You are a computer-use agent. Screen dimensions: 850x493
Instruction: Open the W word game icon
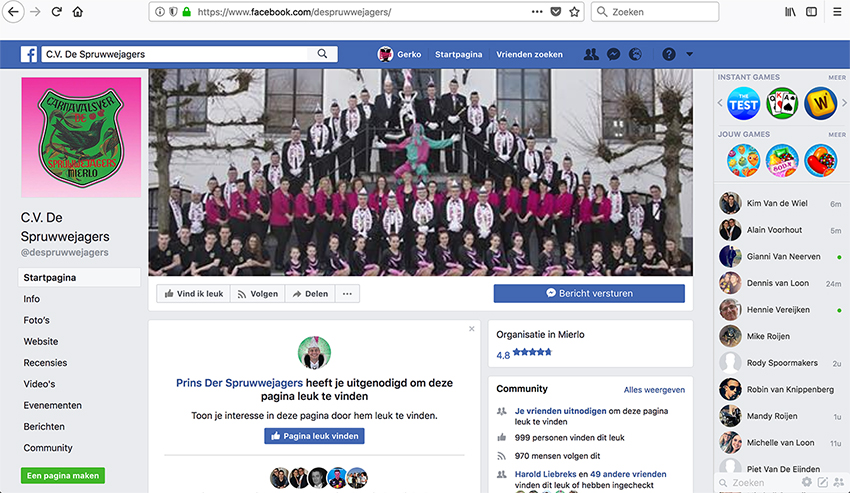(820, 103)
